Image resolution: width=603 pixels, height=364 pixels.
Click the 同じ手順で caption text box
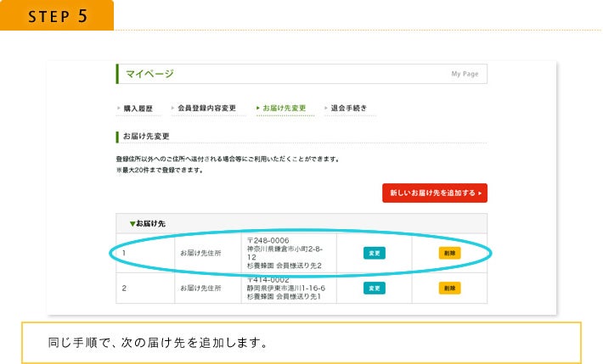301,344
